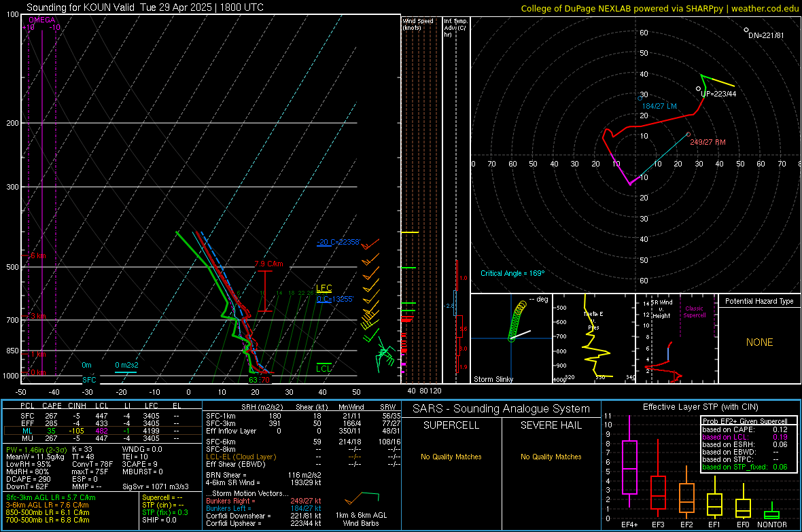
Task: Click the Storm Slinky panel label
Action: point(493,379)
